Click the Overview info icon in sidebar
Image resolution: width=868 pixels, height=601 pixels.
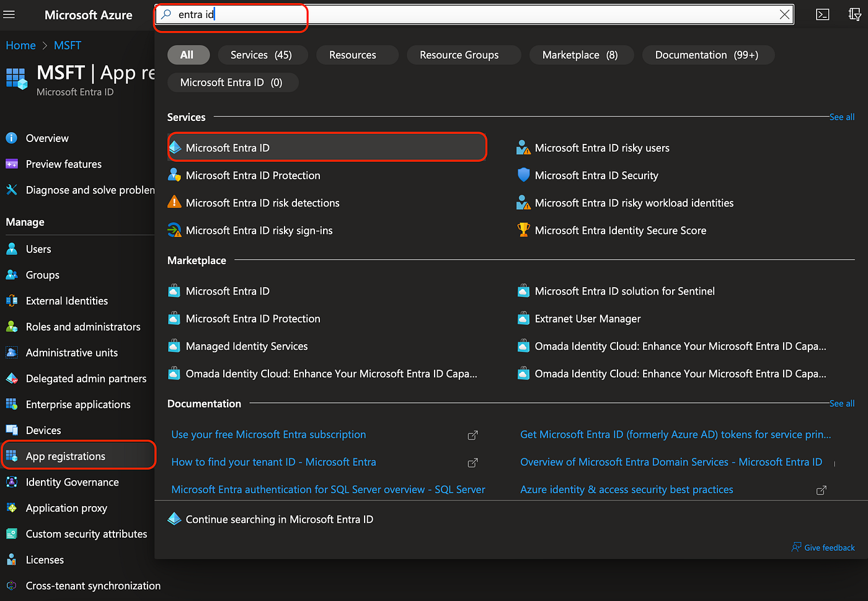[x=11, y=138]
